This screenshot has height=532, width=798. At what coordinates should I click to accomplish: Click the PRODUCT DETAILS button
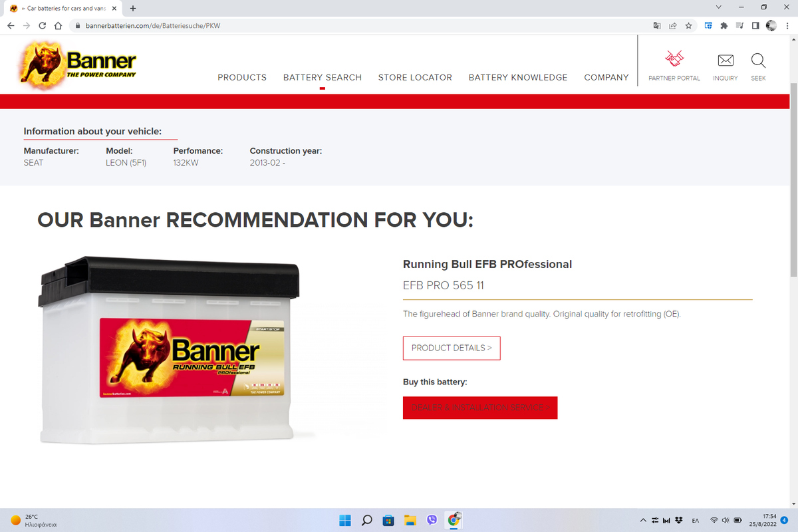point(452,348)
